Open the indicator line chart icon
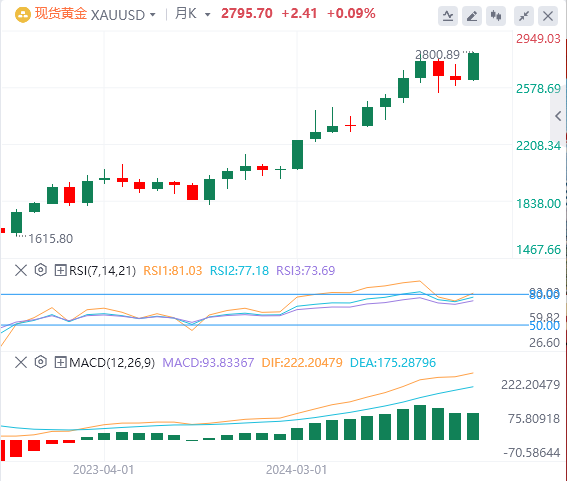 click(448, 16)
